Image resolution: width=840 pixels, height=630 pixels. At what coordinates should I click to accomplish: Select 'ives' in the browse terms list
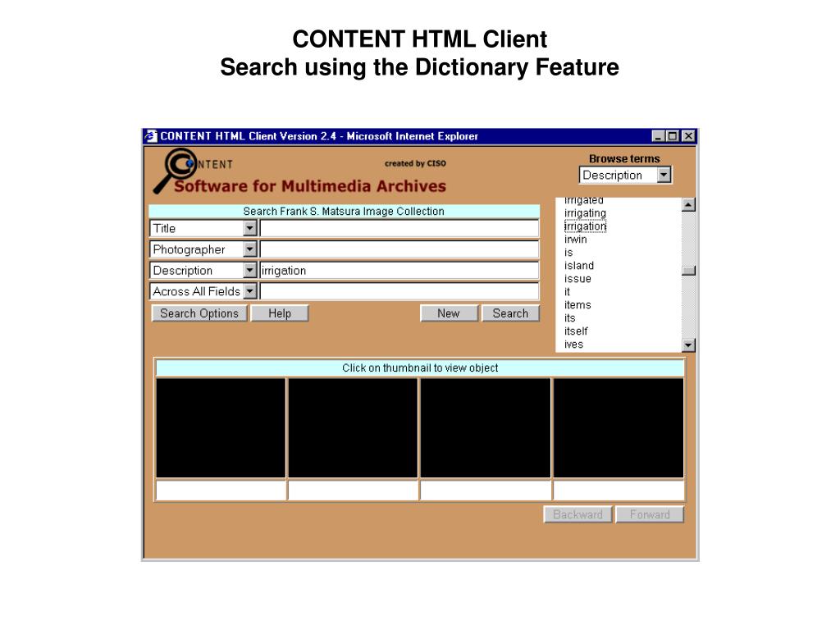[x=573, y=345]
